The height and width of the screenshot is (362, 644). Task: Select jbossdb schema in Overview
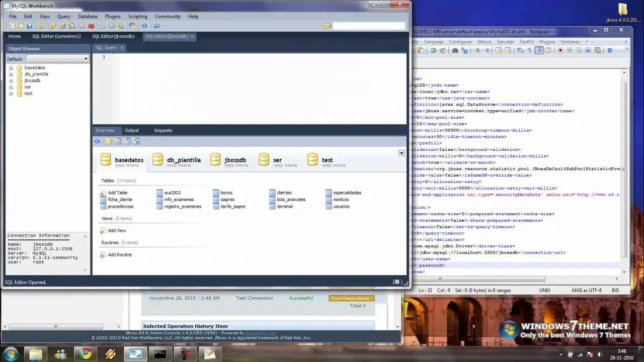coord(229,160)
